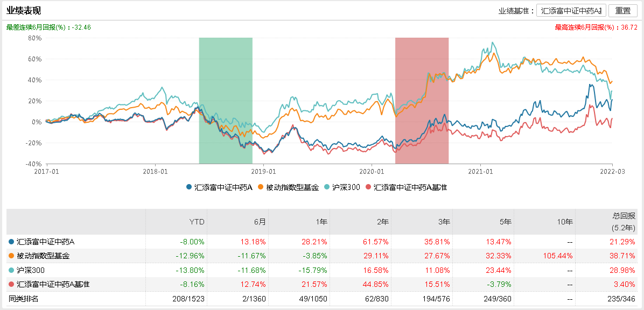This screenshot has width=644, height=310.
Task: Click the teal dot in the 沪深300 table row
Action: [x=12, y=270]
